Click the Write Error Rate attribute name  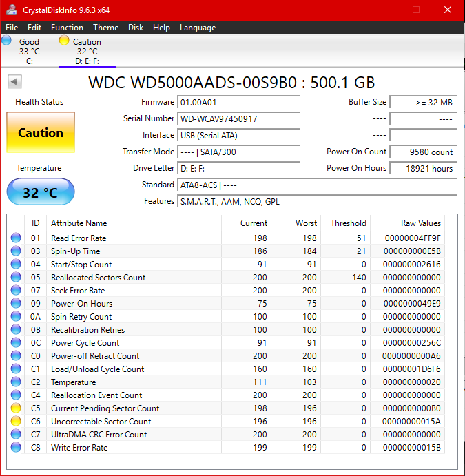click(x=79, y=448)
